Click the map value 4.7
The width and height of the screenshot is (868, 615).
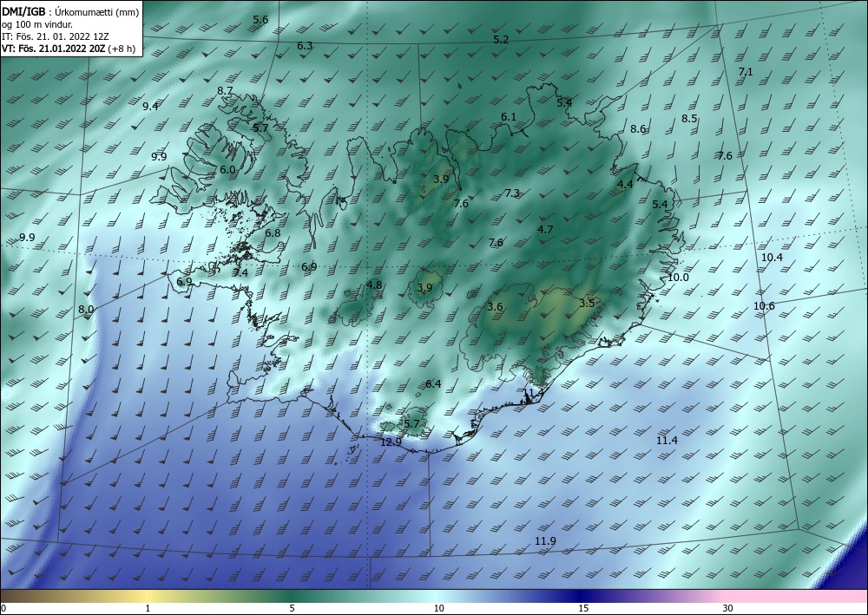pos(545,230)
